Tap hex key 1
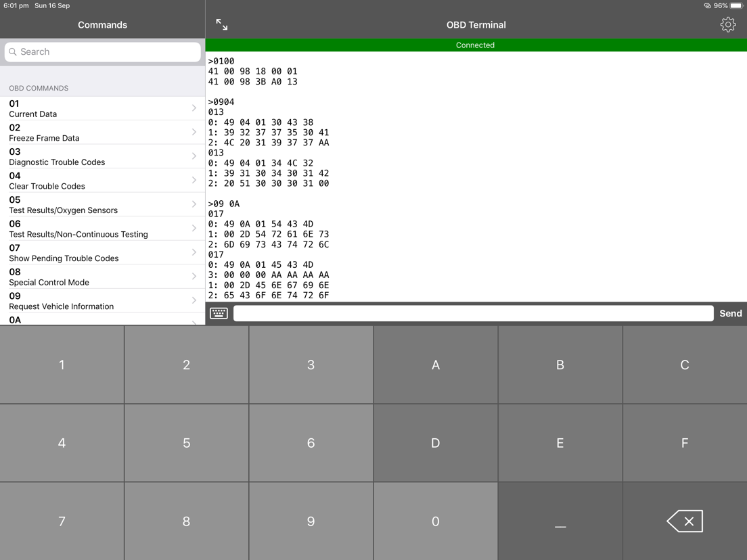This screenshot has width=747, height=560. (62, 365)
